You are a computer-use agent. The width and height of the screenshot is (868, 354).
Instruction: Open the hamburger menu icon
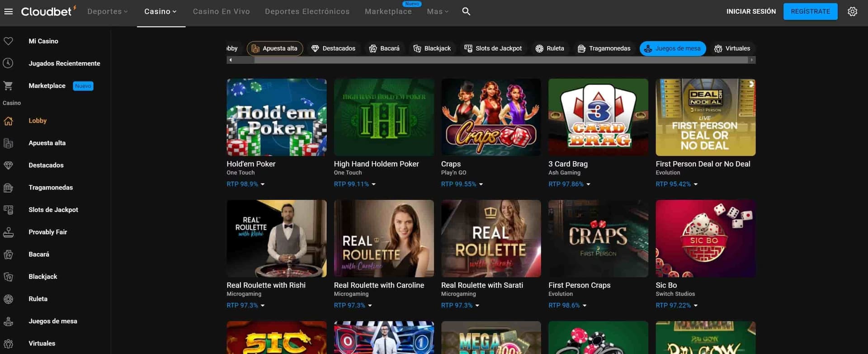coord(8,11)
